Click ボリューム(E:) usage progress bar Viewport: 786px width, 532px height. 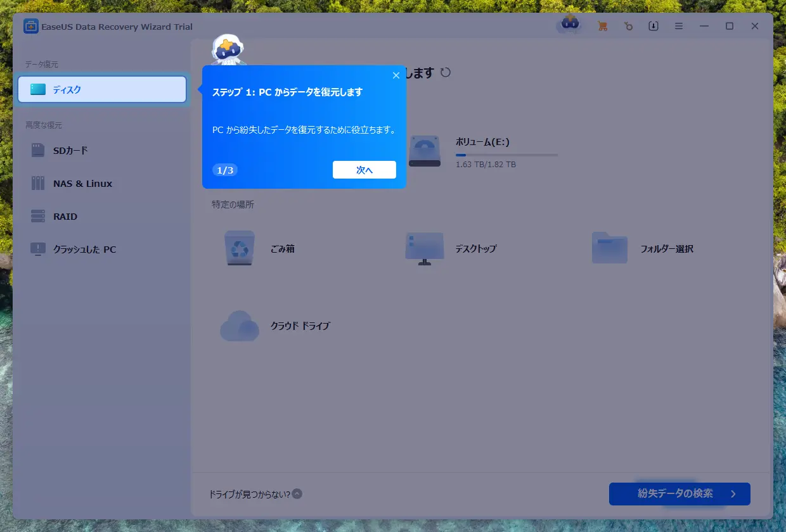click(506, 155)
